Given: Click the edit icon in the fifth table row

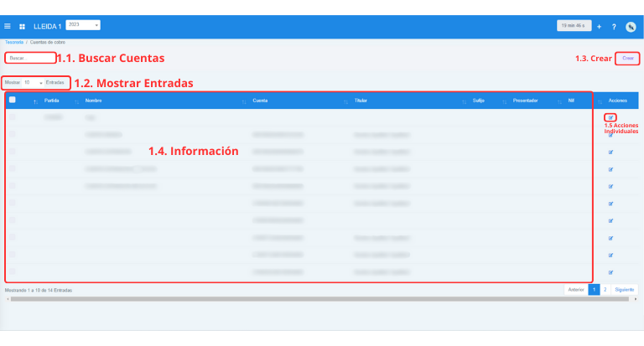Looking at the screenshot, I should click(610, 187).
